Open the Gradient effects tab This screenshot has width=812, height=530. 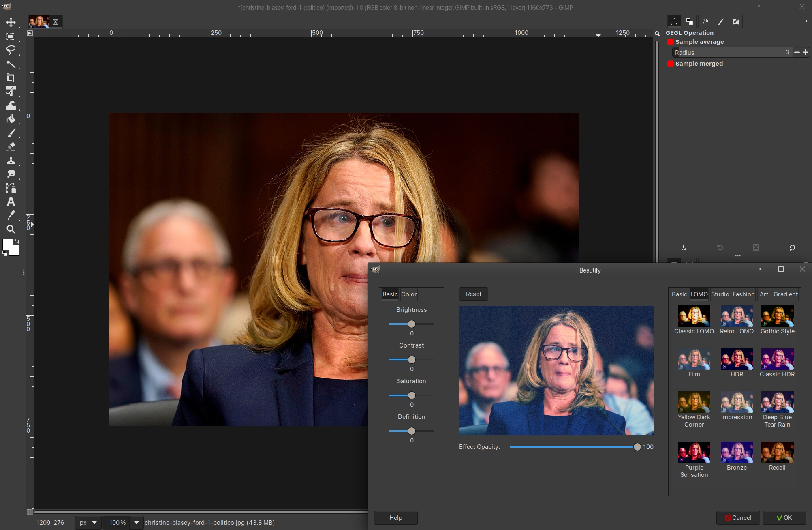pyautogui.click(x=785, y=294)
